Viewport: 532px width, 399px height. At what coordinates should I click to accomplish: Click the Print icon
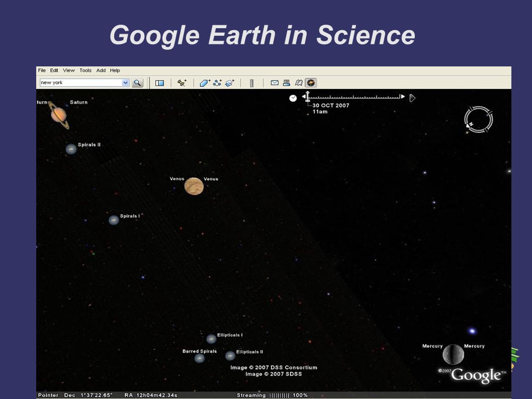[x=287, y=83]
